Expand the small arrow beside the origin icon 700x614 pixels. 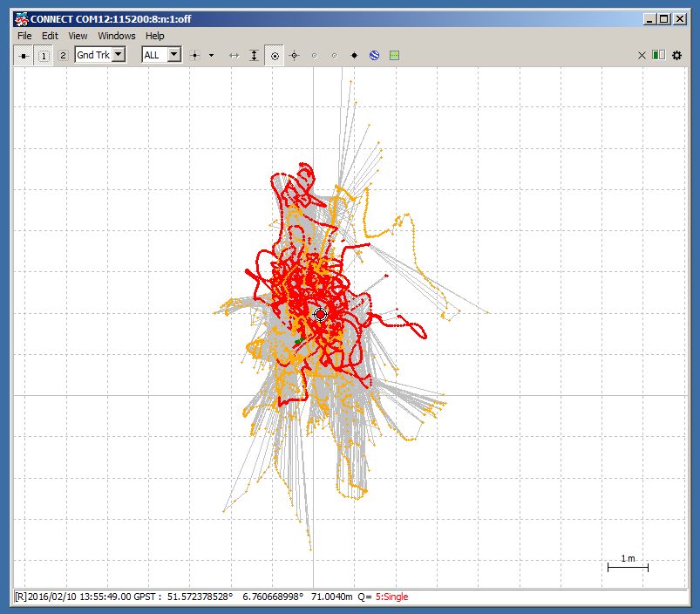212,55
